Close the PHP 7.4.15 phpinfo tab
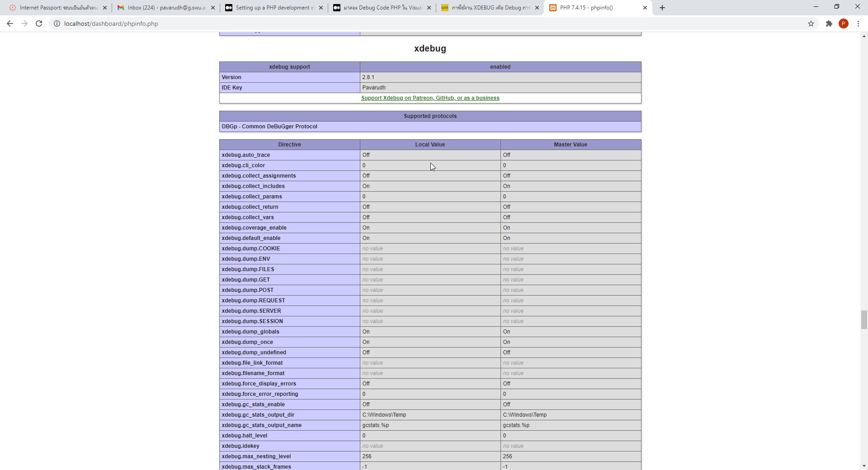 point(645,8)
